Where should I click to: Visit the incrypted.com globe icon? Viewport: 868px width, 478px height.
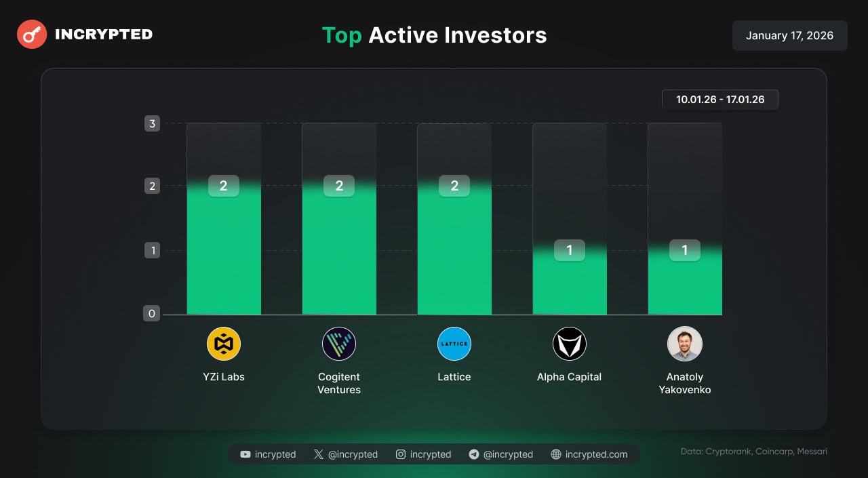pyautogui.click(x=556, y=454)
